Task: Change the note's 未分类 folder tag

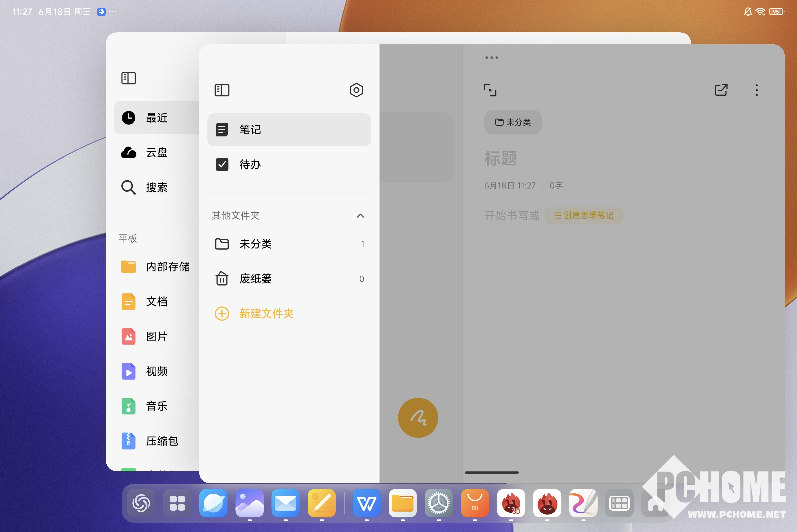Action: (513, 122)
